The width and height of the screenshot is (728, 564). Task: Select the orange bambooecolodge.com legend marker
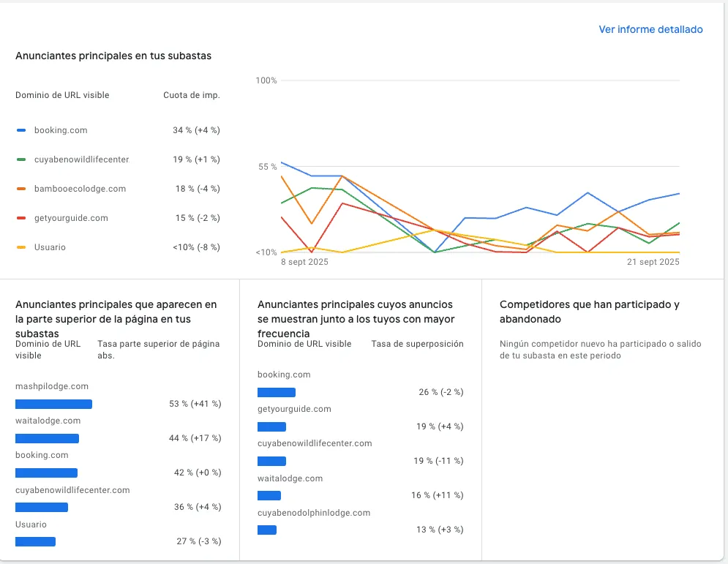[21, 189]
